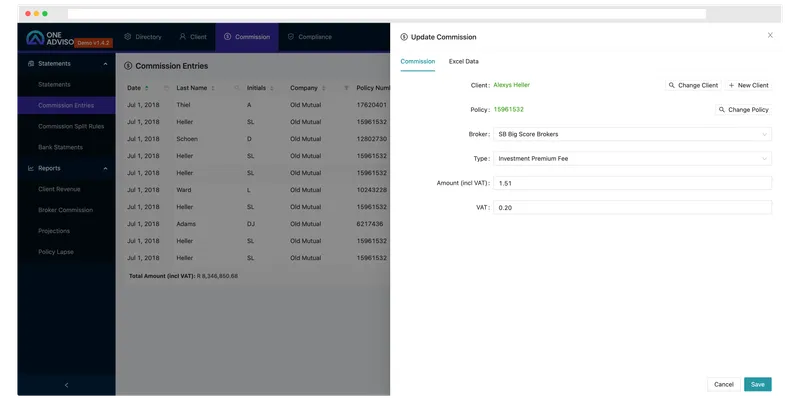The image size is (800, 400).
Task: Click the Demo v1.4.2 badge
Action: (x=94, y=43)
